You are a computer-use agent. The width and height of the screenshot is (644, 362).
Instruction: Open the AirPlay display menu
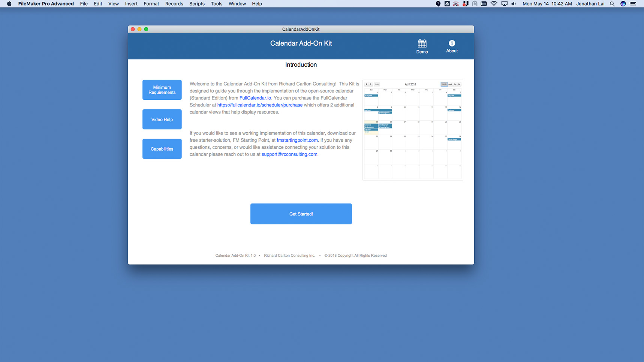[x=504, y=4]
